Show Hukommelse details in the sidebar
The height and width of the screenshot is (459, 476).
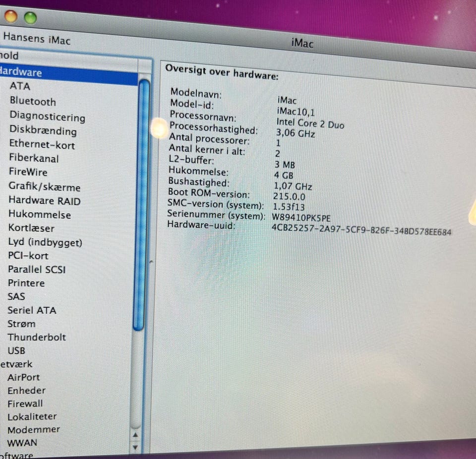point(40,214)
